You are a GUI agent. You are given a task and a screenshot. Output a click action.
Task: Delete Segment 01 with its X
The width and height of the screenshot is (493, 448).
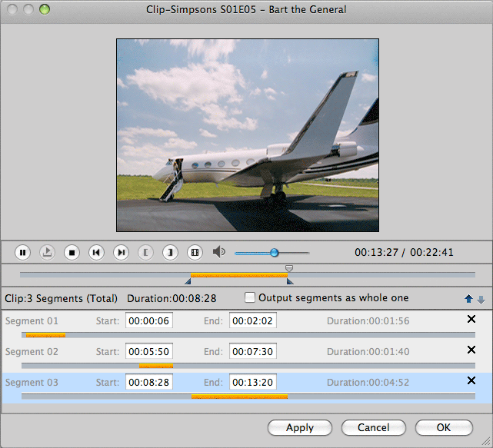click(x=471, y=319)
